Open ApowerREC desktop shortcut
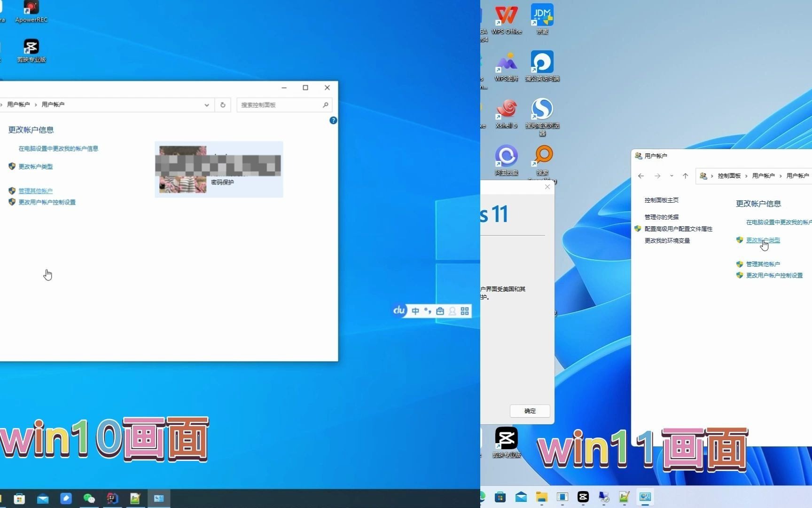812x508 pixels. click(31, 11)
